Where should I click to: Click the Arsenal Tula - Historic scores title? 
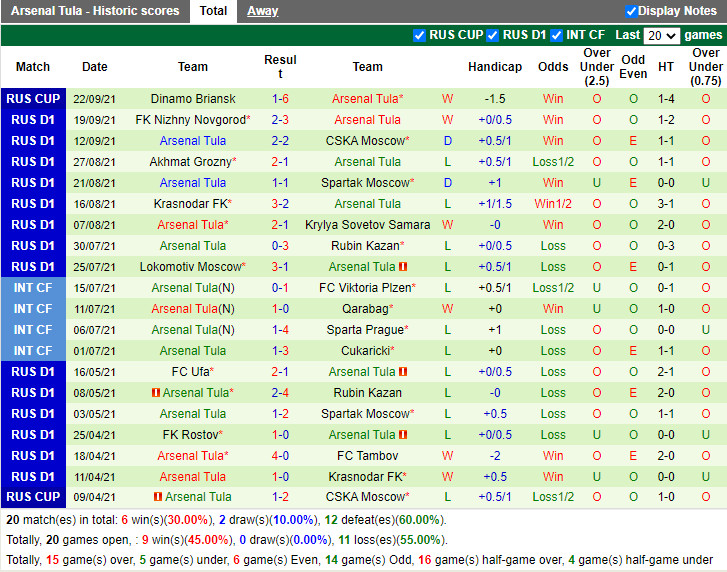[x=95, y=11]
